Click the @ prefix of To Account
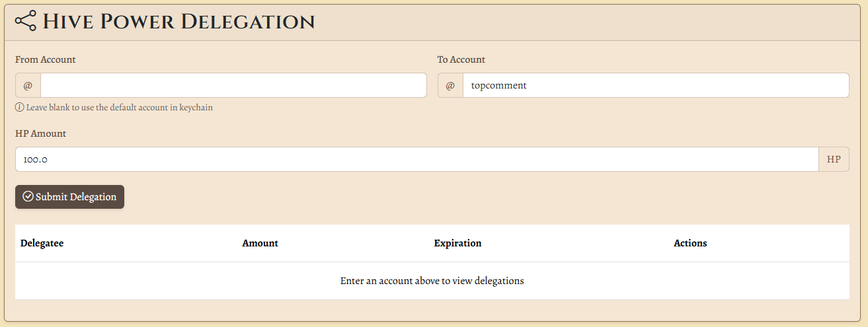This screenshot has height=327, width=868. [450, 85]
